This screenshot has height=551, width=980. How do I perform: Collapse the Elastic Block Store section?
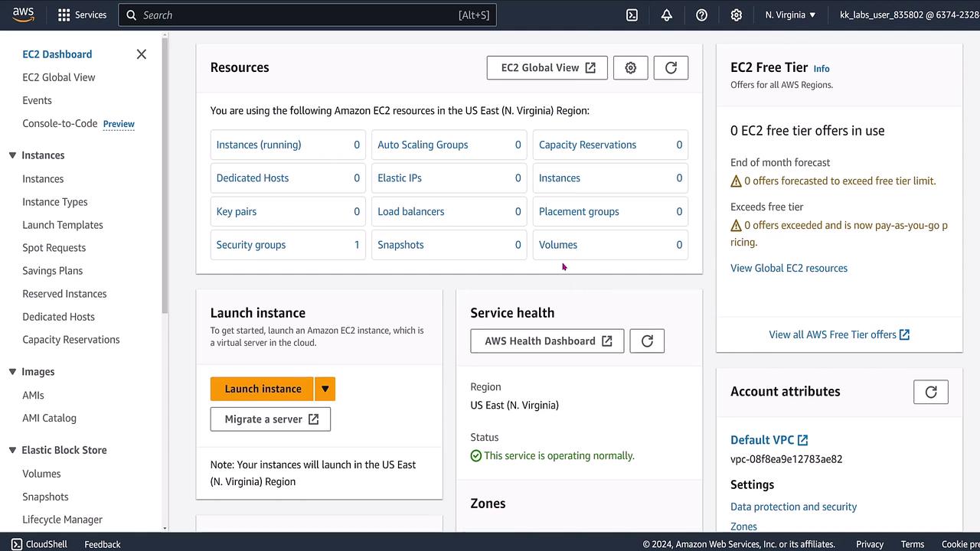(12, 450)
